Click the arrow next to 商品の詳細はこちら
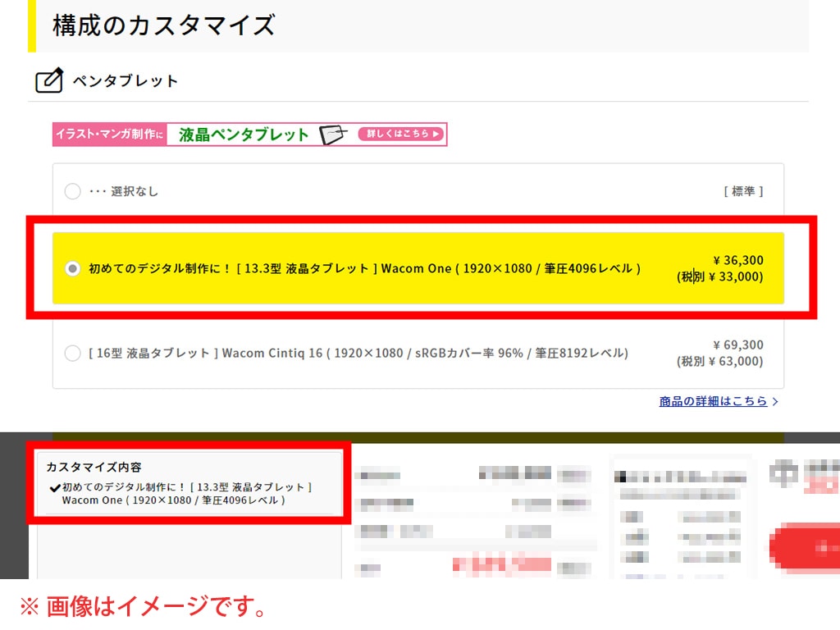Screen dimensions: 840x630 point(775,401)
